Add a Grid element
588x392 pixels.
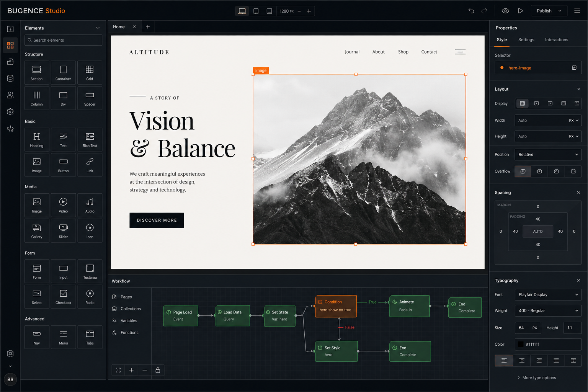[x=90, y=72]
